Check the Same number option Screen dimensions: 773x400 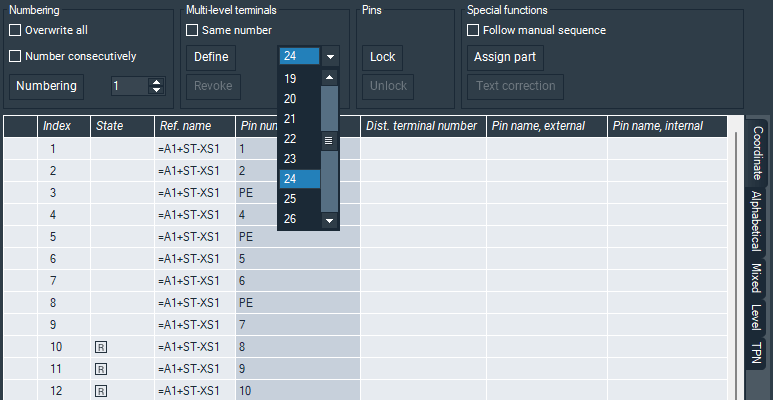pos(193,30)
